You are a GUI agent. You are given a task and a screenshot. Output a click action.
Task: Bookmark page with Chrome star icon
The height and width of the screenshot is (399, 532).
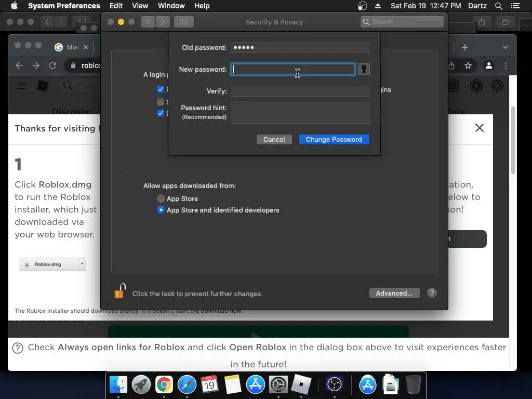pos(468,65)
